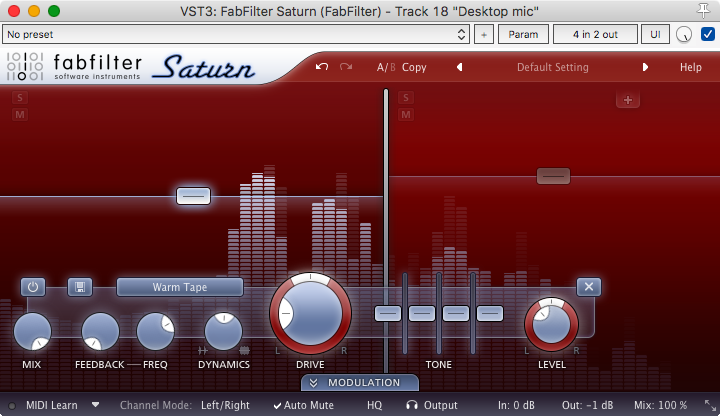Click the save band preset floppy icon
Viewport: 720px width, 416px height.
click(x=80, y=287)
